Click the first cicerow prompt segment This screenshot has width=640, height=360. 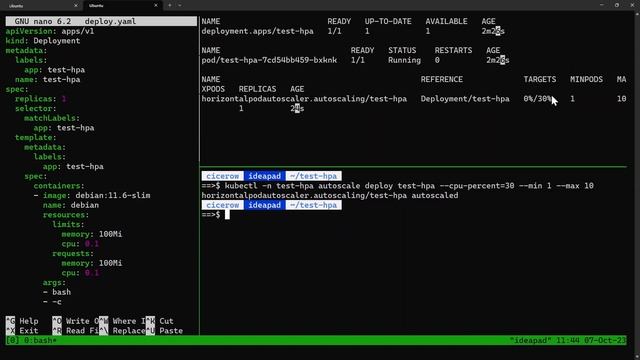click(222, 176)
